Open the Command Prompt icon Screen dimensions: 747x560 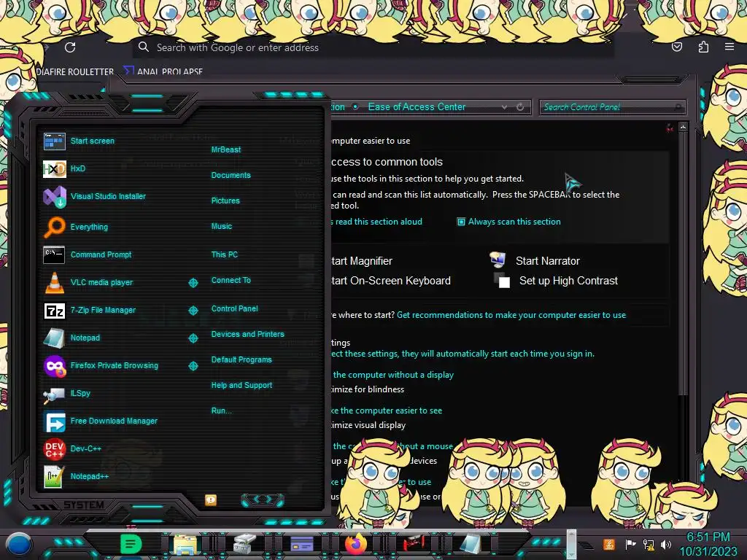[x=54, y=254]
